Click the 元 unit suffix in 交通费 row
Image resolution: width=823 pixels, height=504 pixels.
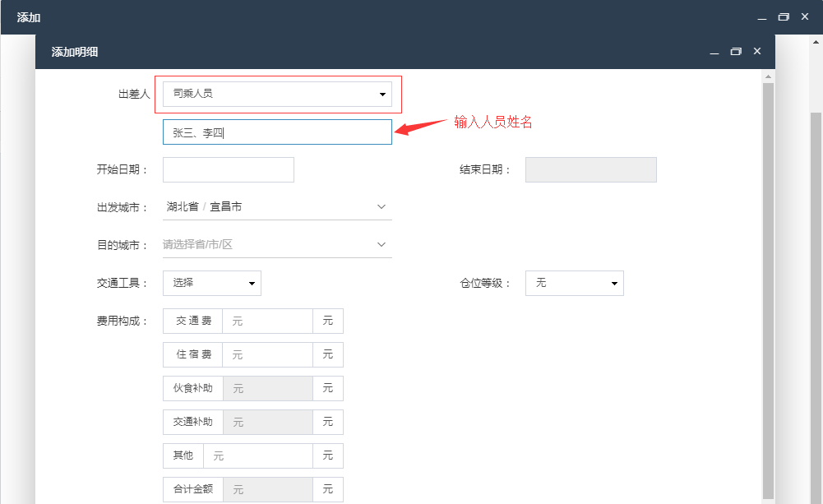[328, 321]
